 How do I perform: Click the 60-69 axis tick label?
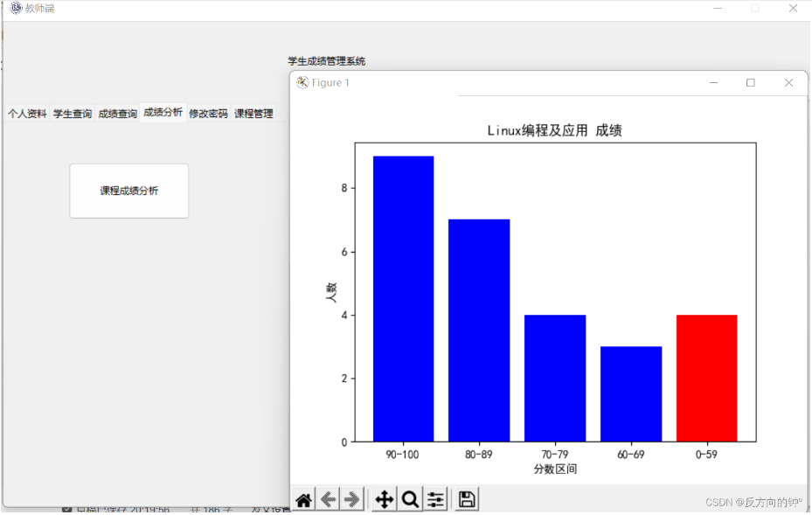[x=631, y=455]
